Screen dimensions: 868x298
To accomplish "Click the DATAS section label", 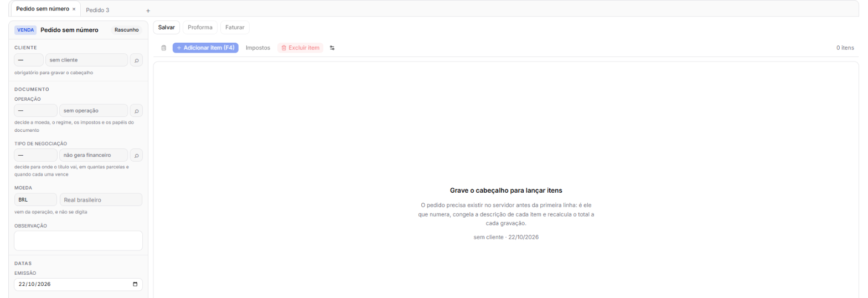I will point(23,263).
